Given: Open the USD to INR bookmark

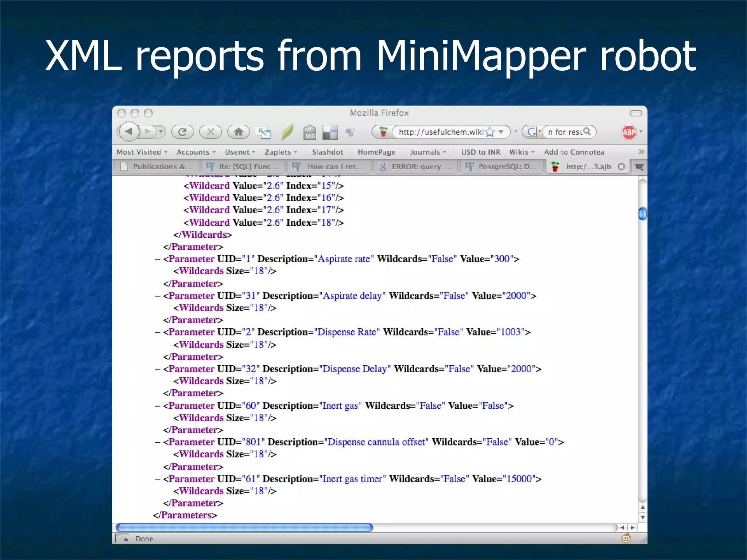Looking at the screenshot, I should (481, 152).
